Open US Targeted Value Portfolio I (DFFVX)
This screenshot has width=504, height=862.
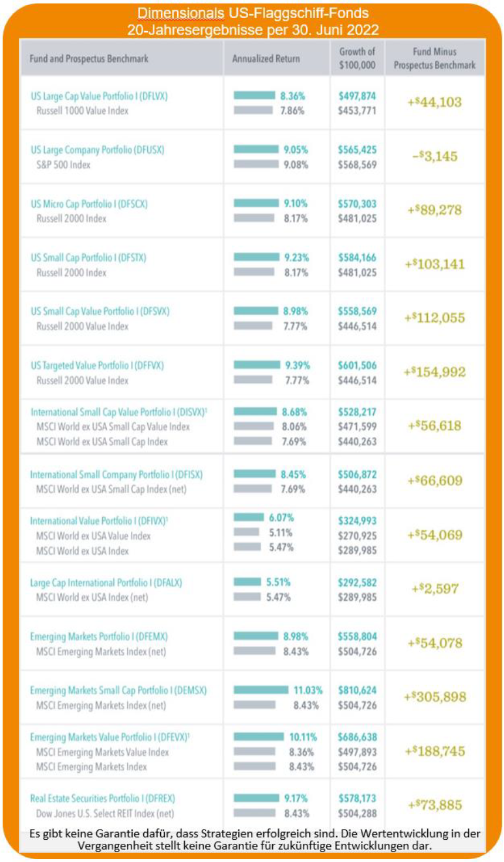[97, 365]
